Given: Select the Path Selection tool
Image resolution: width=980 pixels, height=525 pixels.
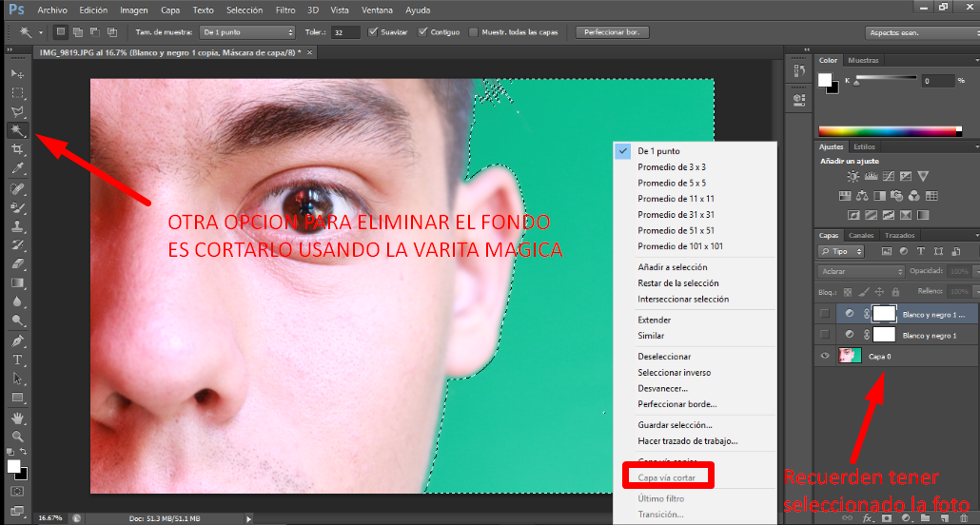Looking at the screenshot, I should (x=17, y=379).
